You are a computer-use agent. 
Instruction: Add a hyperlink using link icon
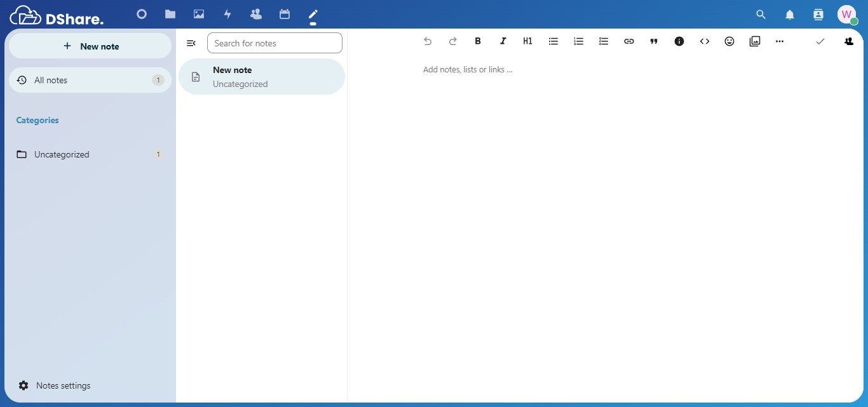(x=628, y=41)
